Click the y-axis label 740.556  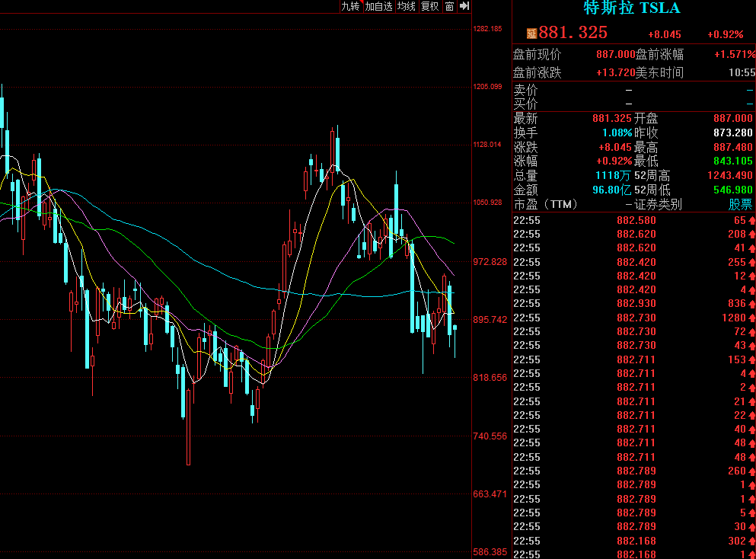(x=490, y=436)
